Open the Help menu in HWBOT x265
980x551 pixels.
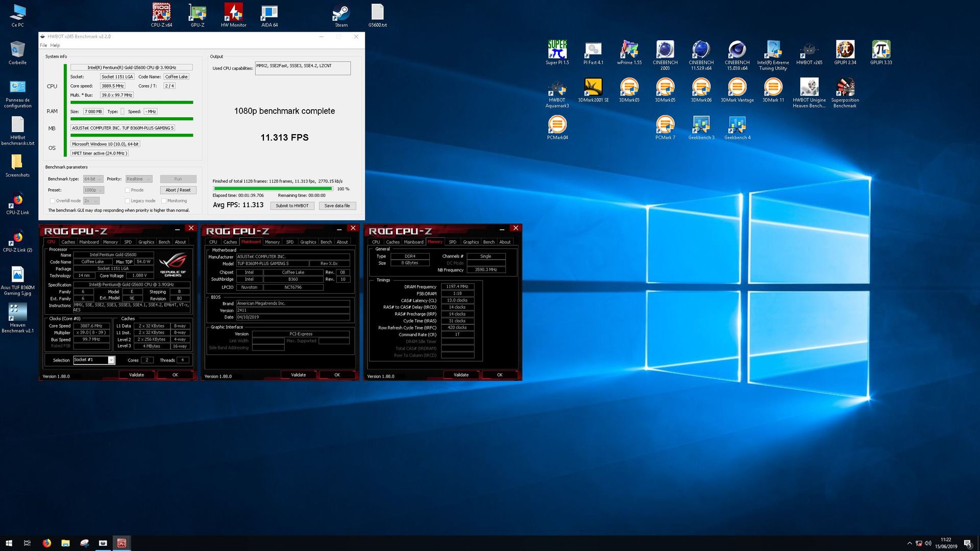(55, 45)
